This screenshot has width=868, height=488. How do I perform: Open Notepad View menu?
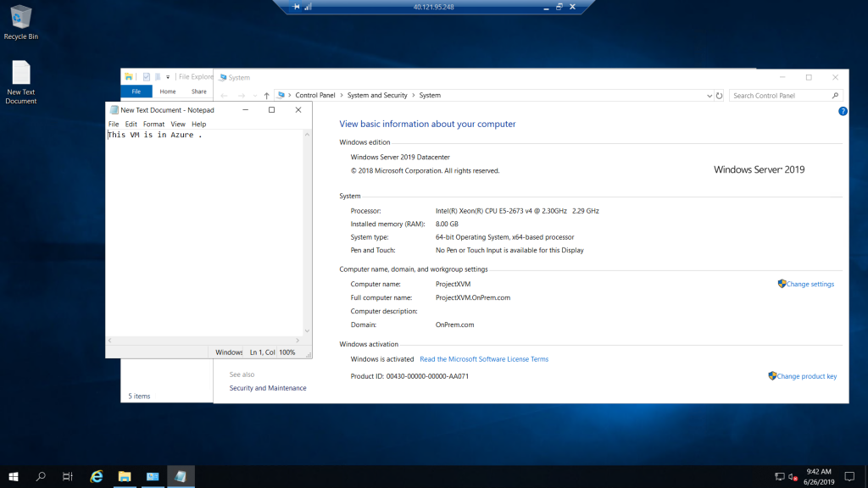click(x=178, y=124)
